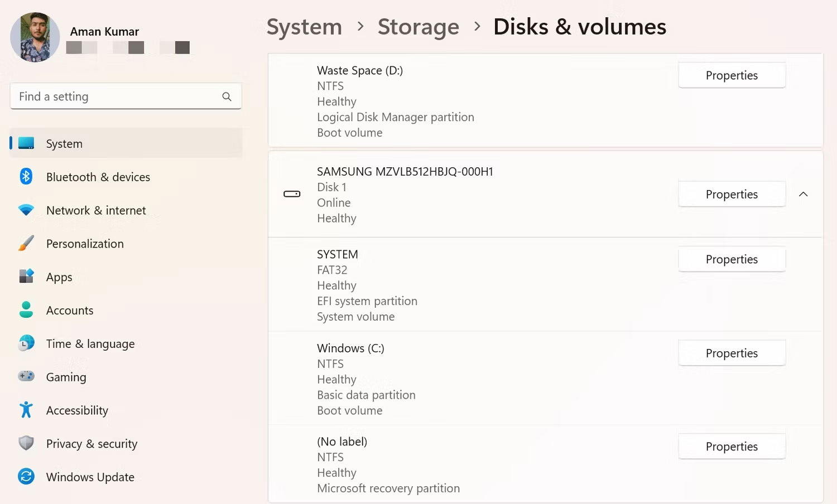
Task: Collapse the SAMSUNG Disk 1 section
Action: pos(804,194)
